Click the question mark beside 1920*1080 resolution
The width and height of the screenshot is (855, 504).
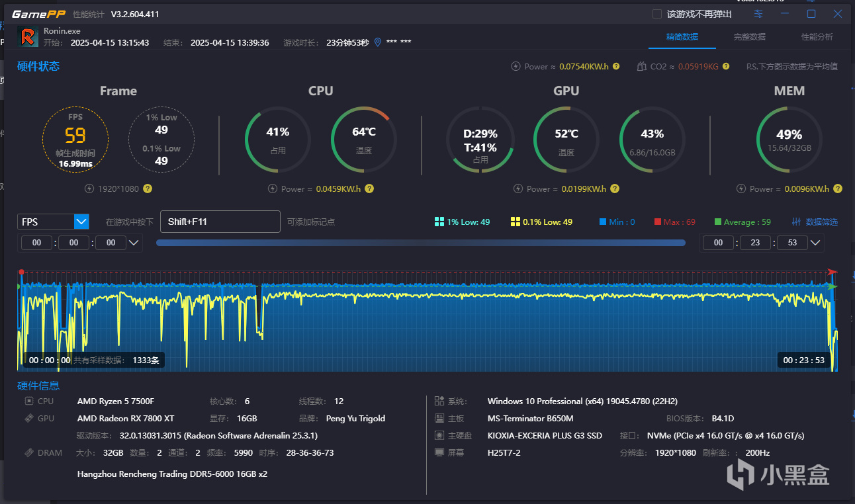click(x=148, y=189)
